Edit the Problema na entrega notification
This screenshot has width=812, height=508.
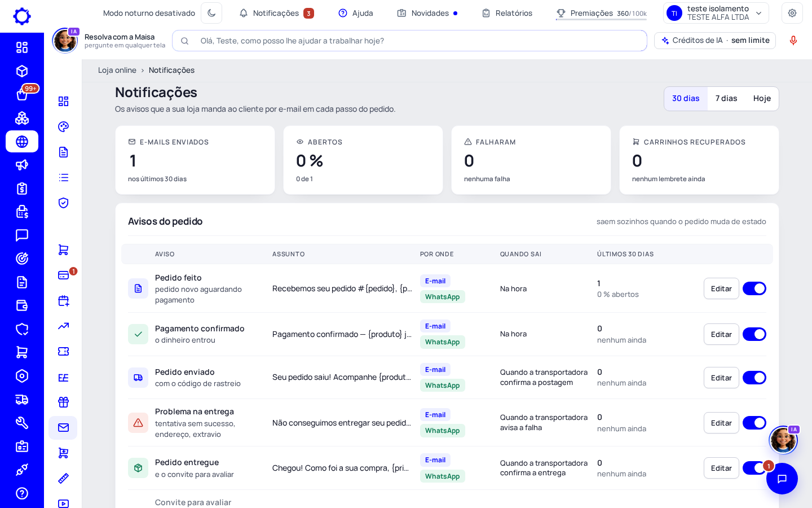[x=721, y=423]
